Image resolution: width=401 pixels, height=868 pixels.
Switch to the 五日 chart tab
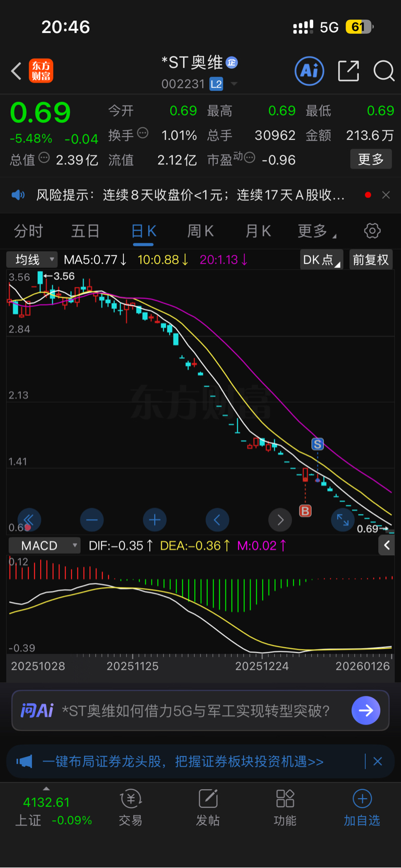85,231
